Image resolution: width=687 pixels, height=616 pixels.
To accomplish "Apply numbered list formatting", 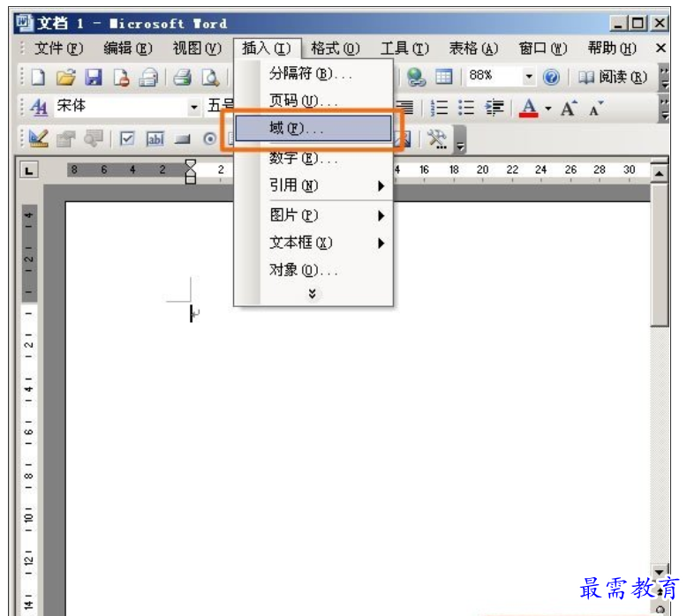I will coord(440,108).
